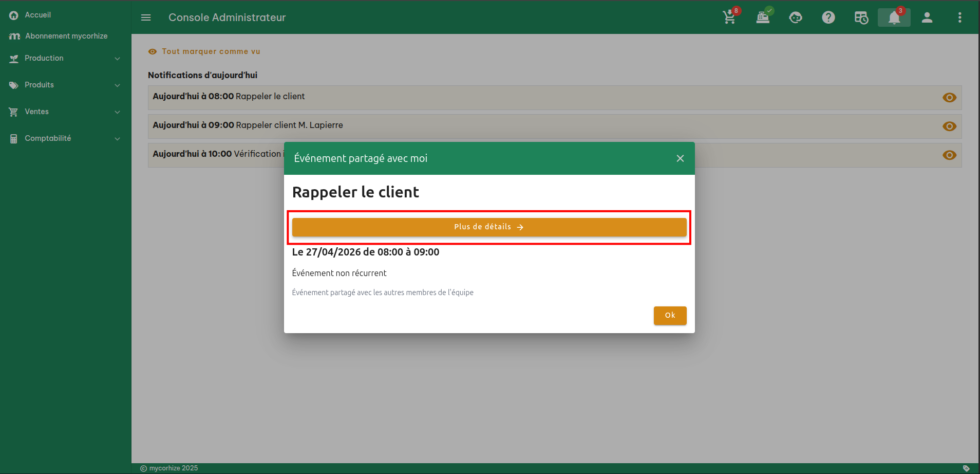Click the eye icon beside Tout marquer comme vu
Image resolution: width=980 pixels, height=474 pixels.
click(x=153, y=51)
